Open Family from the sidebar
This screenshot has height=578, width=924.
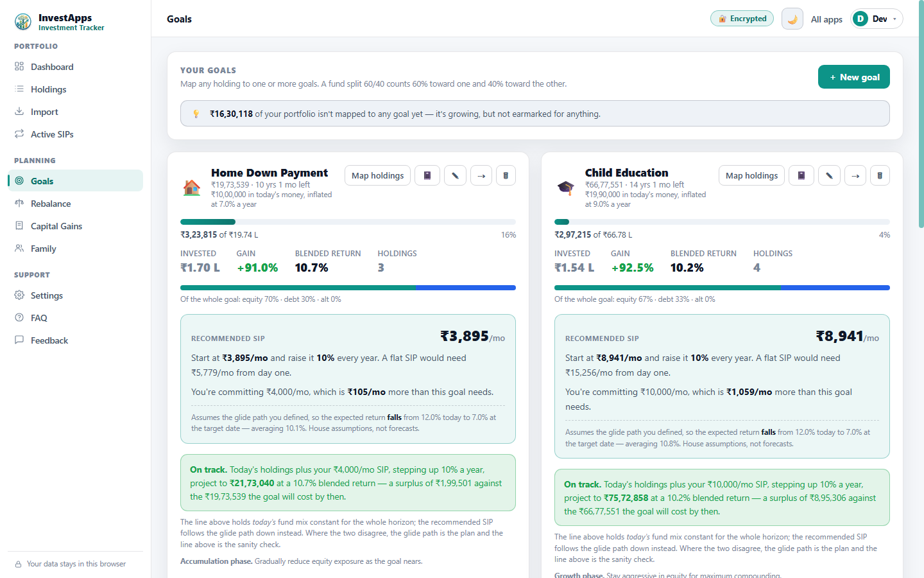tap(75, 249)
